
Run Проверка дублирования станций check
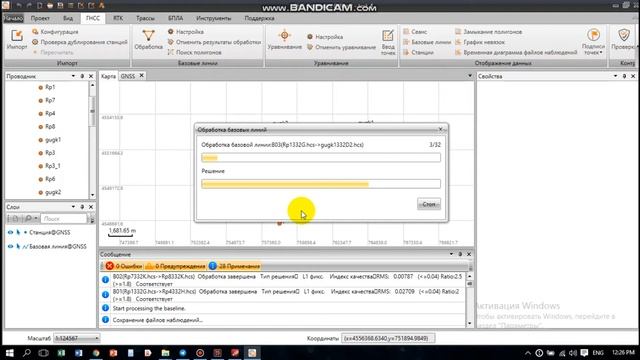[x=80, y=42]
